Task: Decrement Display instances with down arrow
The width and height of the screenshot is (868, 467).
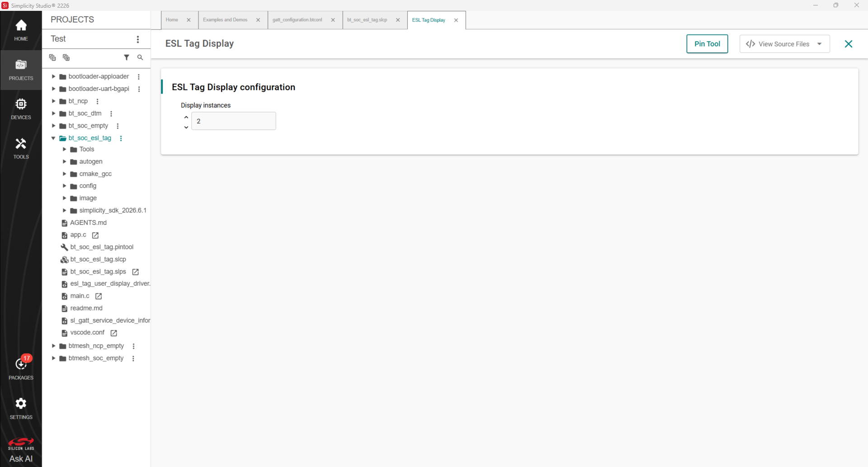Action: [186, 127]
